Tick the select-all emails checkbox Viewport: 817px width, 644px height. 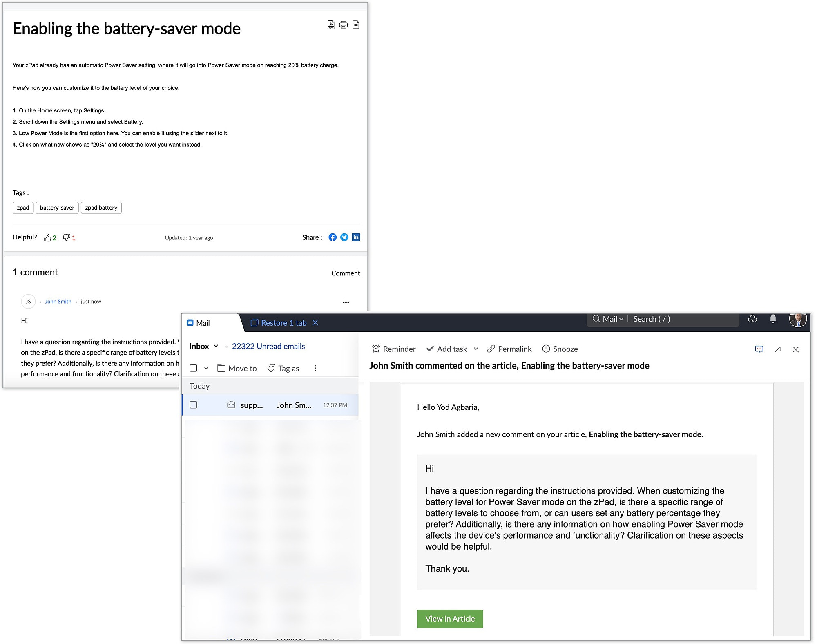point(194,368)
